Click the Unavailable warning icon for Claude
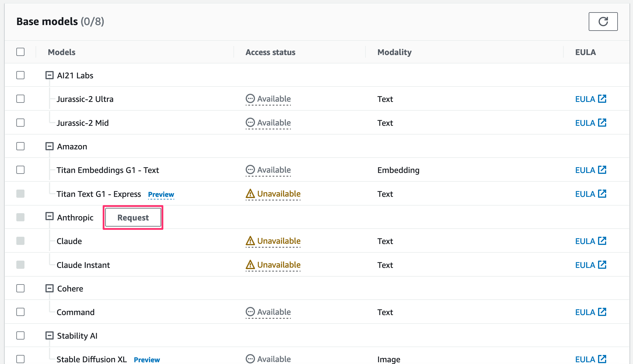 (250, 241)
